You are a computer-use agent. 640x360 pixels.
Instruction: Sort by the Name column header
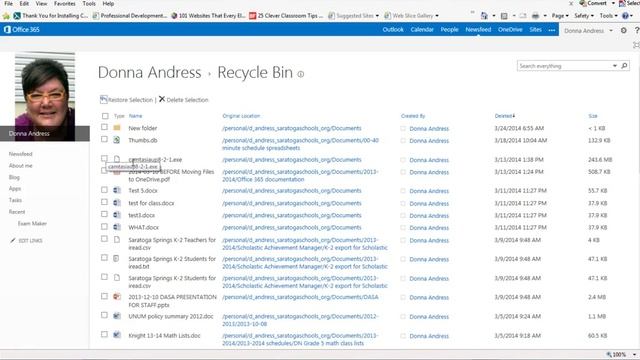(x=136, y=116)
